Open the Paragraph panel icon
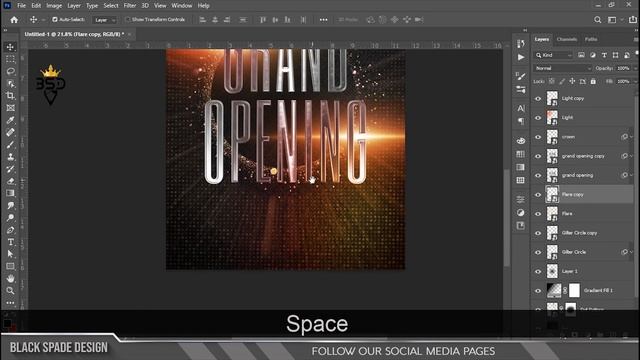The image size is (640, 360). (x=521, y=121)
